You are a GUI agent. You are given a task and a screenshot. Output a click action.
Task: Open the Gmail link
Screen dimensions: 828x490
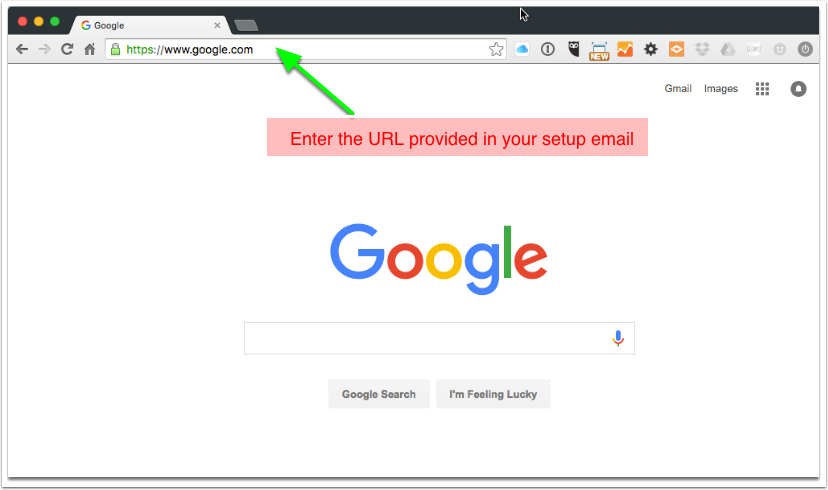tap(678, 88)
